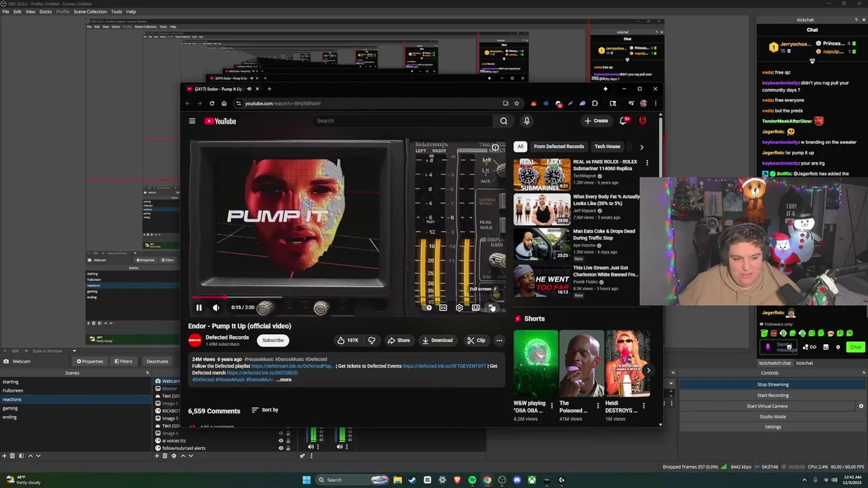Image resolution: width=868 pixels, height=488 pixels.
Task: Reload the YouTube page
Action: pos(212,103)
